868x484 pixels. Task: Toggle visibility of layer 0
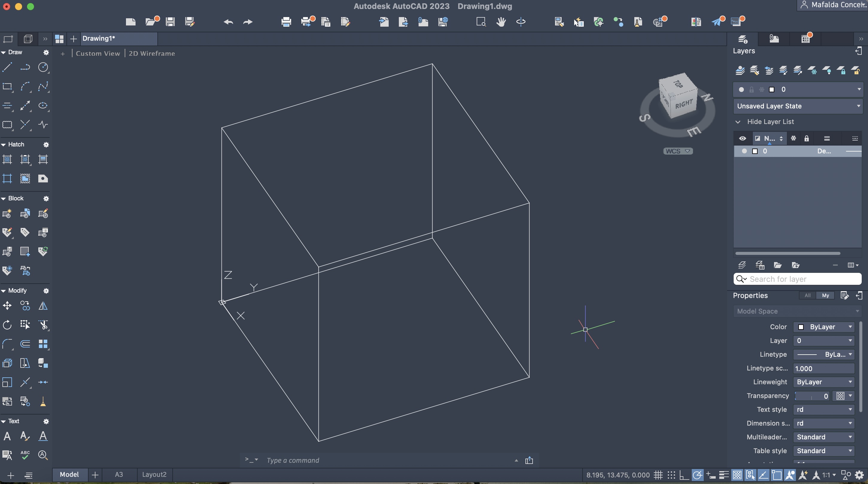coord(744,151)
